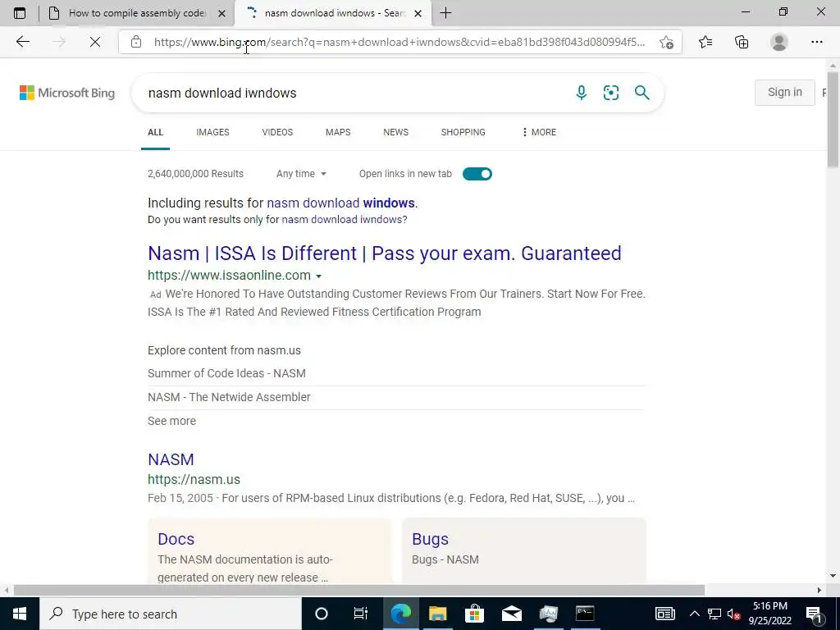Stop loading the page
840x630 pixels.
[95, 42]
